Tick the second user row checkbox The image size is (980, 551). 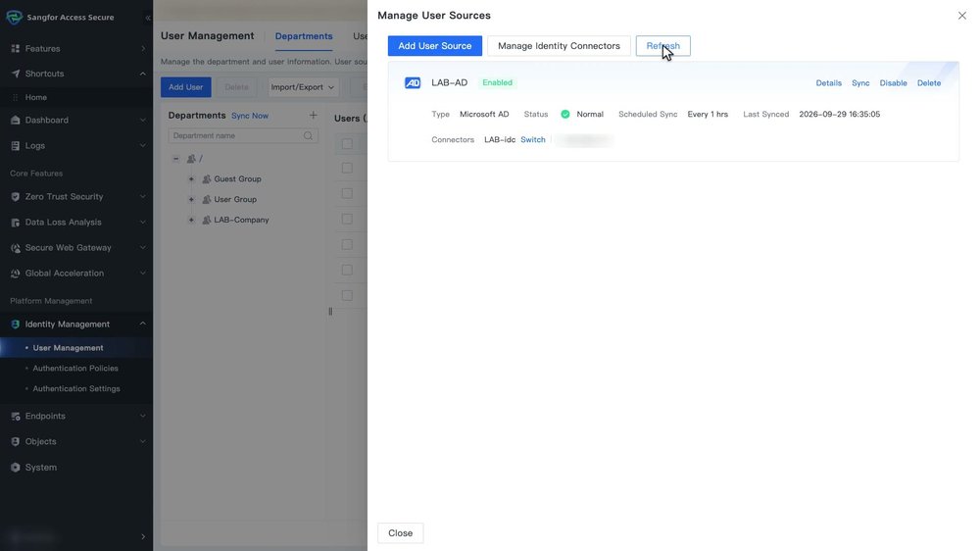click(x=347, y=193)
